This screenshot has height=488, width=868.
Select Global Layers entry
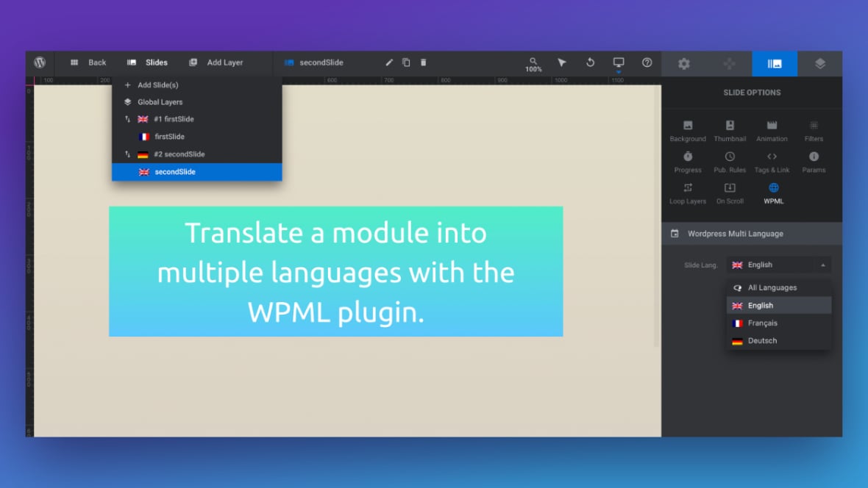tap(196, 102)
